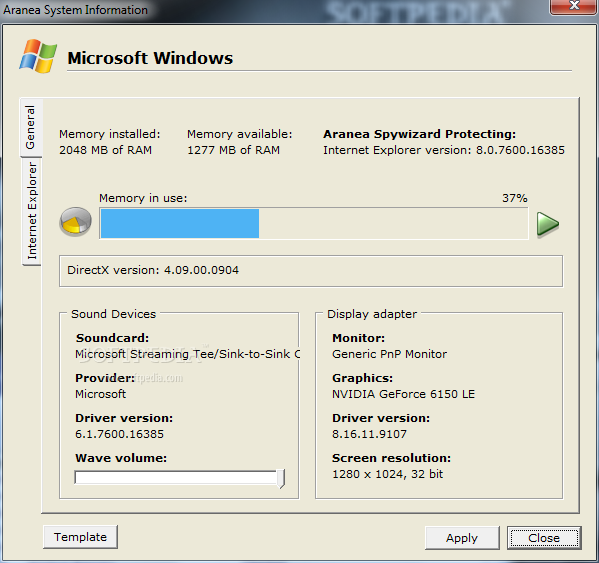599x563 pixels.
Task: Click the sound driver version 6.1.7600.16385
Action: pyautogui.click(x=120, y=434)
